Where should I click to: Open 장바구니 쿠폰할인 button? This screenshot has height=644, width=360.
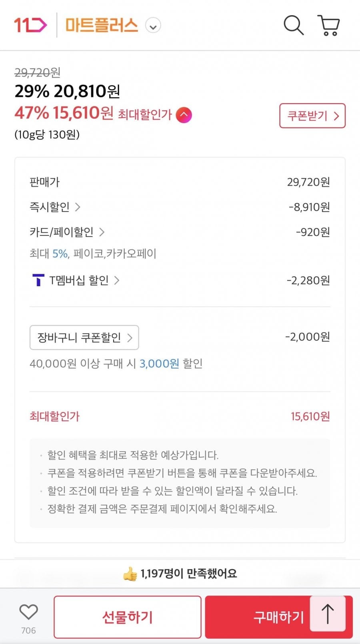84,337
